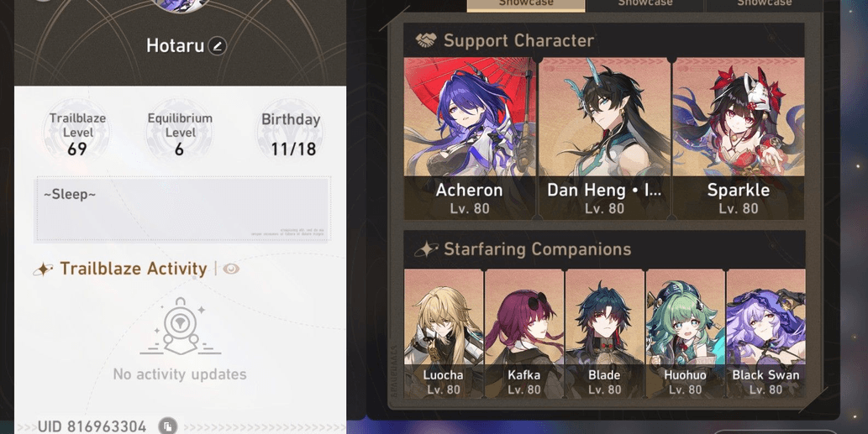Click the Trailblaze Activity star icon

43,269
